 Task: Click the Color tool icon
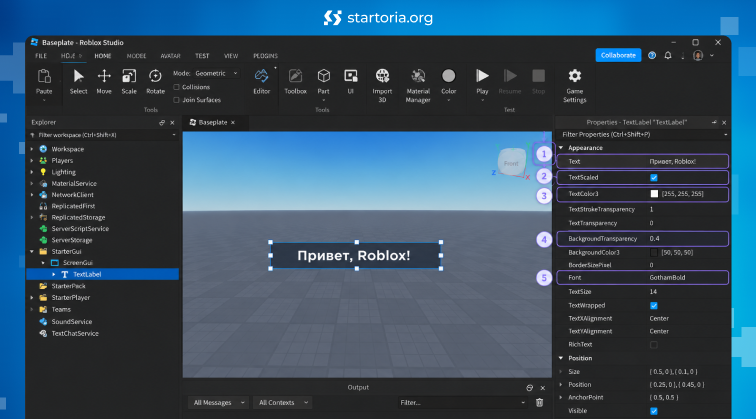(448, 76)
